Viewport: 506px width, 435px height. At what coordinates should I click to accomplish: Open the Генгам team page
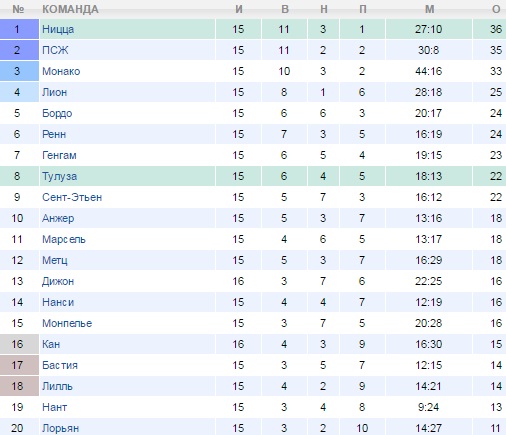pos(59,155)
